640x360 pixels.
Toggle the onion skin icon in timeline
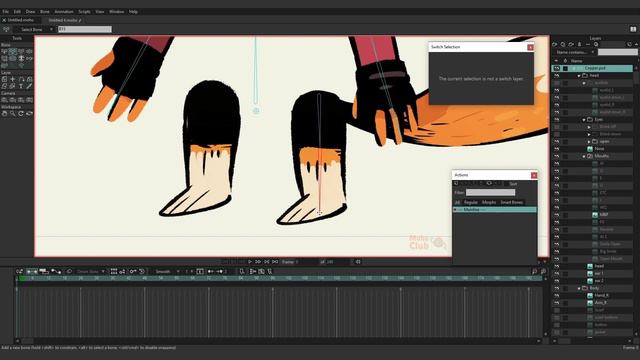click(69, 271)
